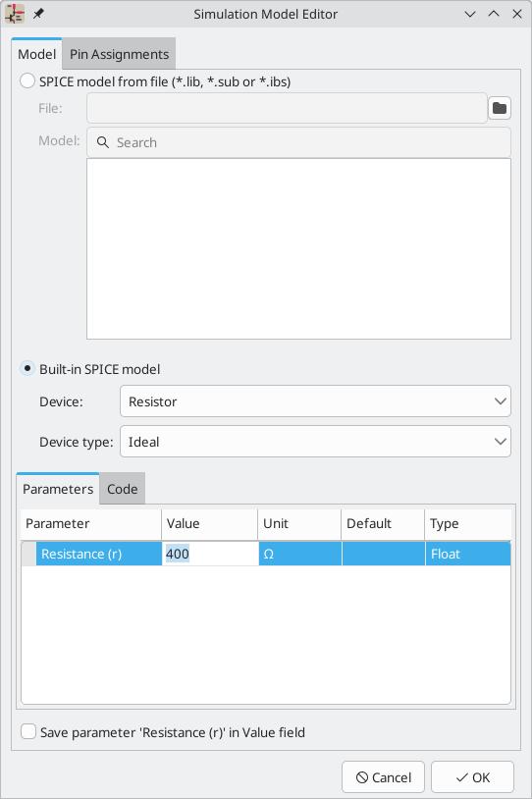Confirm with the OK button
This screenshot has height=799, width=532.
(x=472, y=777)
